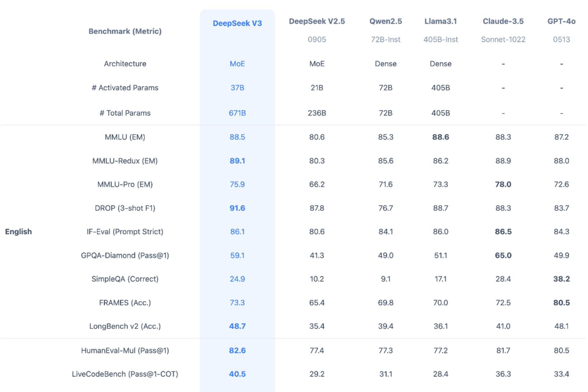588x392 pixels.
Task: Select the English category label
Action: pos(18,232)
